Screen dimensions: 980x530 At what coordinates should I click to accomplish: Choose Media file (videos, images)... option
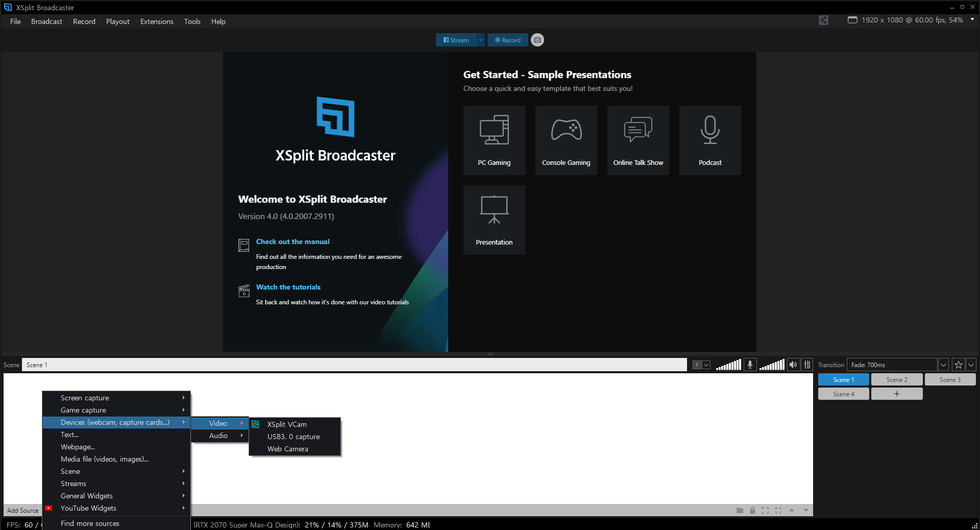(116, 459)
